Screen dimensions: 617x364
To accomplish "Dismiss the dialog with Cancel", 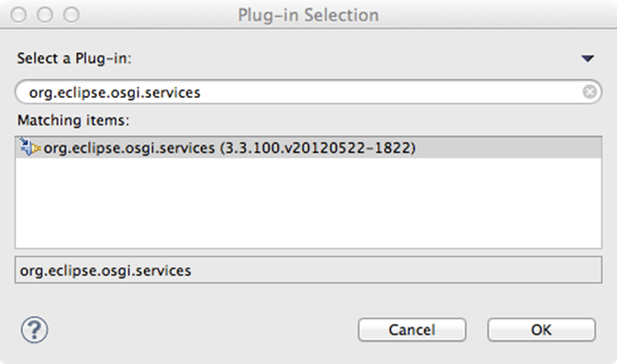I will [x=412, y=329].
